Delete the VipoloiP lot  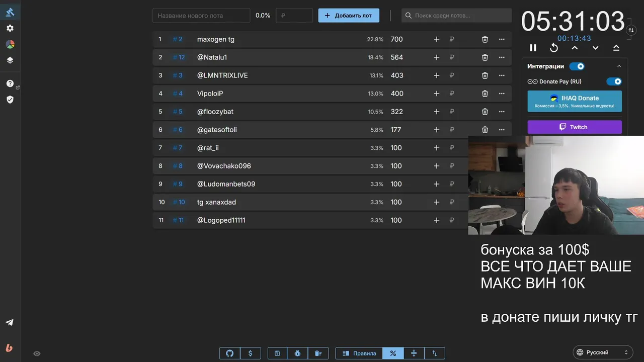[x=485, y=94]
